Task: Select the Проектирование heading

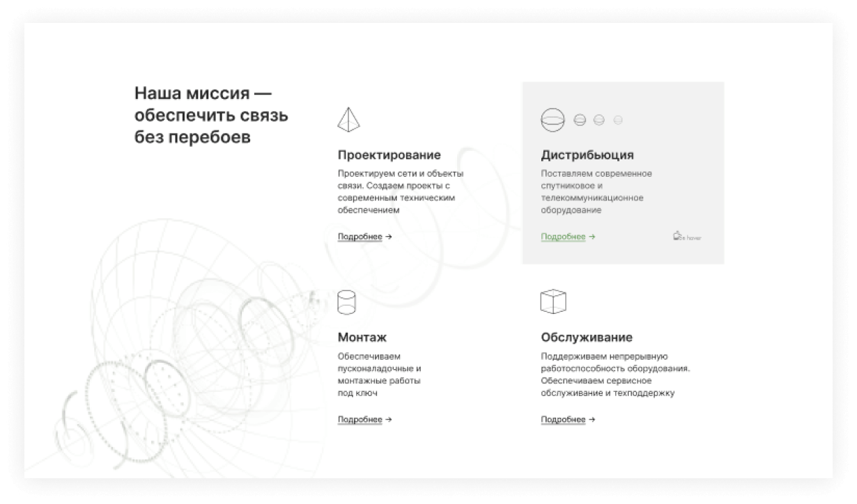Action: point(389,155)
